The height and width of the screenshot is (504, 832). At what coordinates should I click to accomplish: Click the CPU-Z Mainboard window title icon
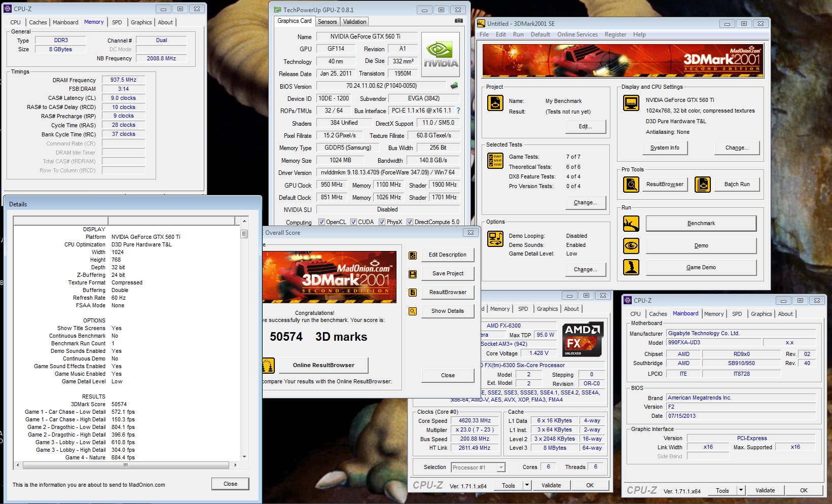coord(628,300)
